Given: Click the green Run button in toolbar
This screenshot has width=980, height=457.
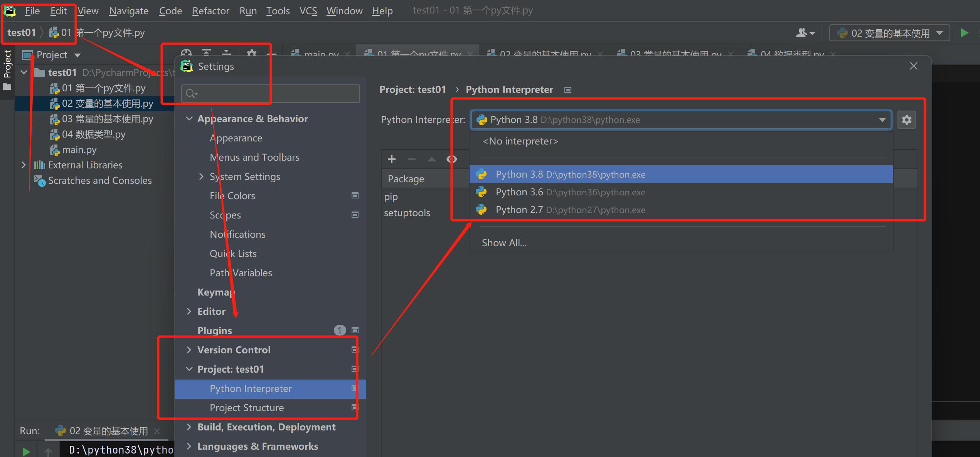Looking at the screenshot, I should click(x=965, y=33).
